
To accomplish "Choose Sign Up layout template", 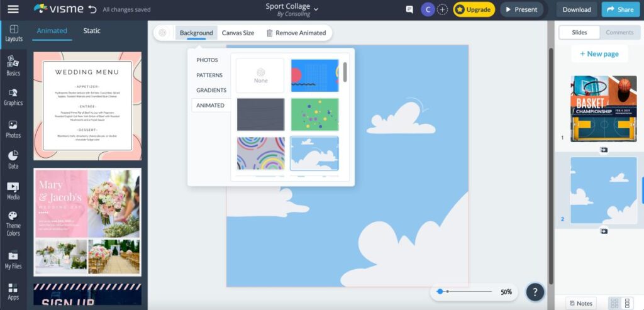I will pyautogui.click(x=87, y=294).
